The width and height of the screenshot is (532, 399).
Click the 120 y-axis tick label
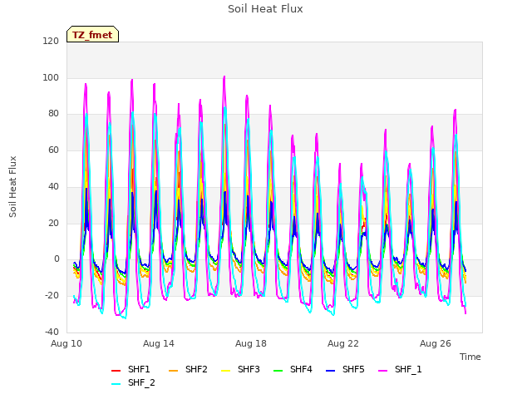tap(51, 41)
